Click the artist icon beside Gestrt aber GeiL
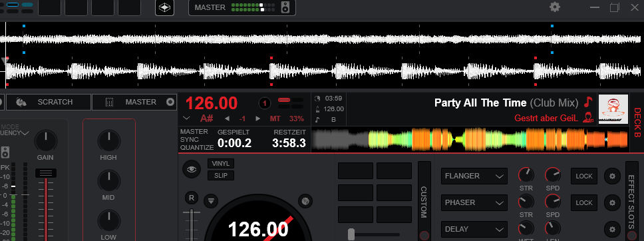Image resolution: width=644 pixels, height=241 pixels. [587, 118]
